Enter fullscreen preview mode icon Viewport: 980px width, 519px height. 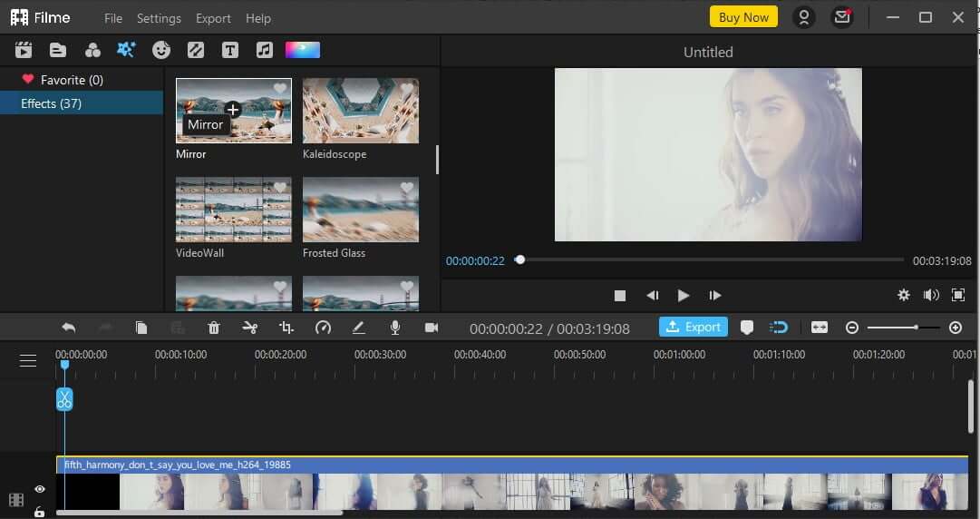(x=958, y=295)
